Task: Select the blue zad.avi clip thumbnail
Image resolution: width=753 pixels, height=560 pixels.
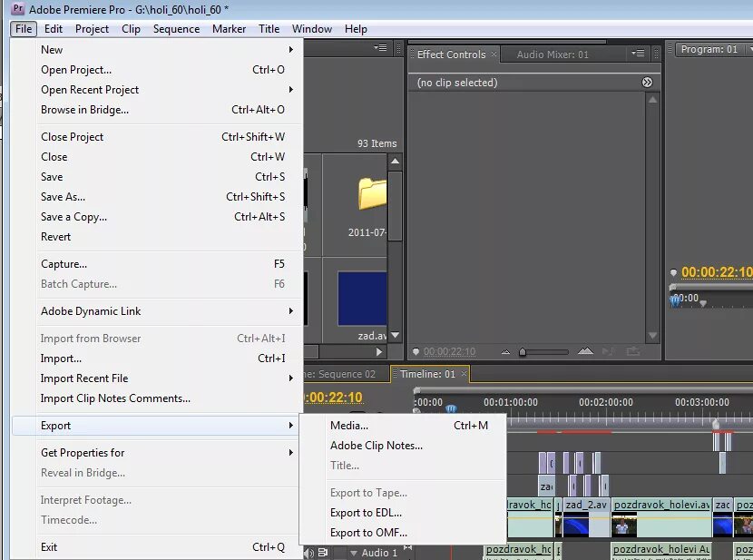Action: click(x=362, y=299)
